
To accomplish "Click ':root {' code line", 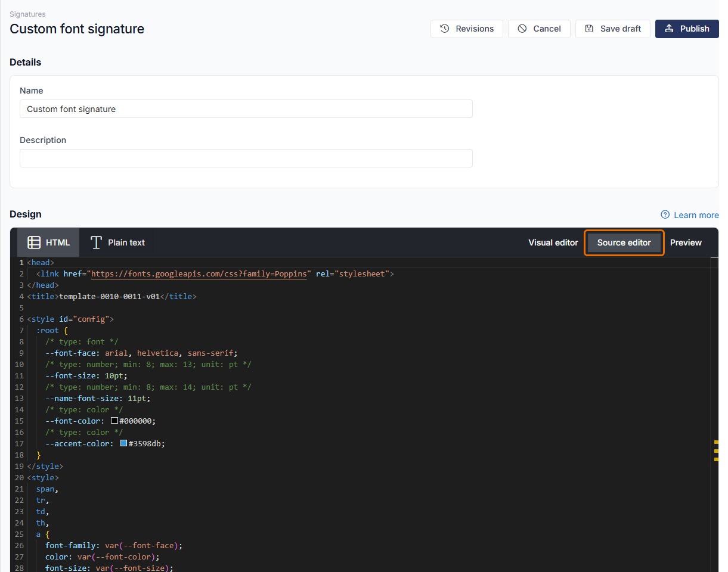I will point(52,331).
